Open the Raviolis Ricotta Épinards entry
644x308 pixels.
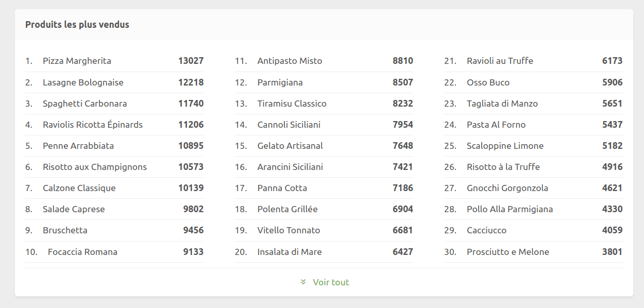click(91, 125)
